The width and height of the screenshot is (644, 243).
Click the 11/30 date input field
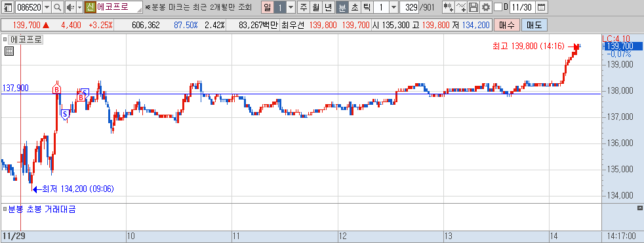[x=522, y=7]
